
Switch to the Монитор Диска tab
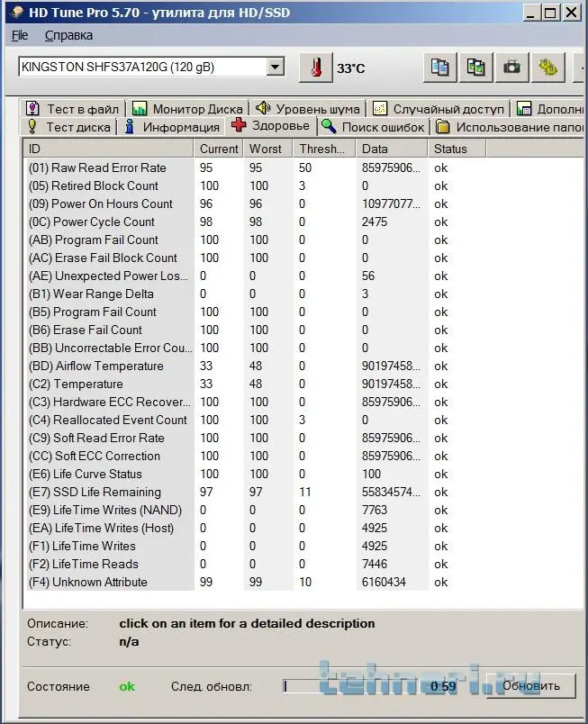187,108
